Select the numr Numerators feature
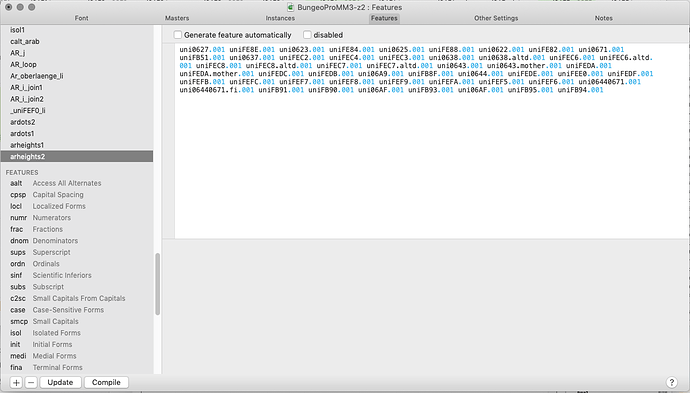690x393 pixels. pyautogui.click(x=77, y=217)
